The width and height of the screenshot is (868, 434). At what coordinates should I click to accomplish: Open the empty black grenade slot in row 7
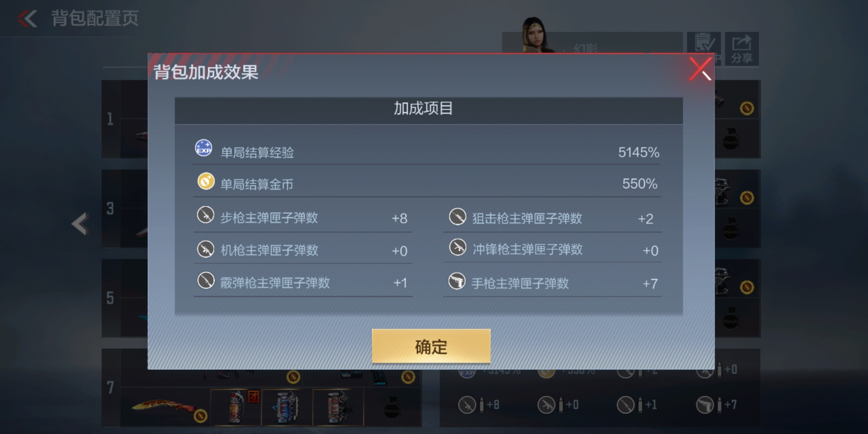392,407
